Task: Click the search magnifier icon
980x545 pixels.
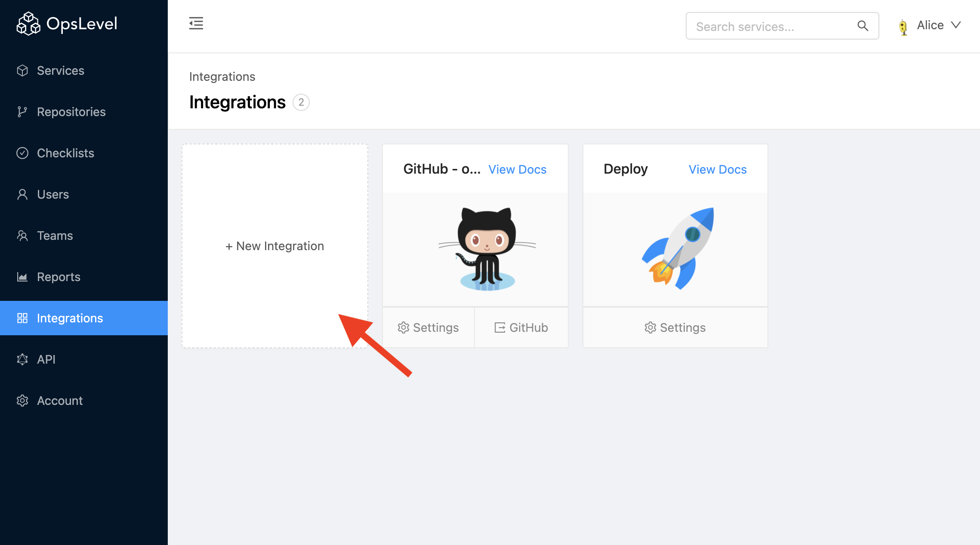Action: point(863,26)
